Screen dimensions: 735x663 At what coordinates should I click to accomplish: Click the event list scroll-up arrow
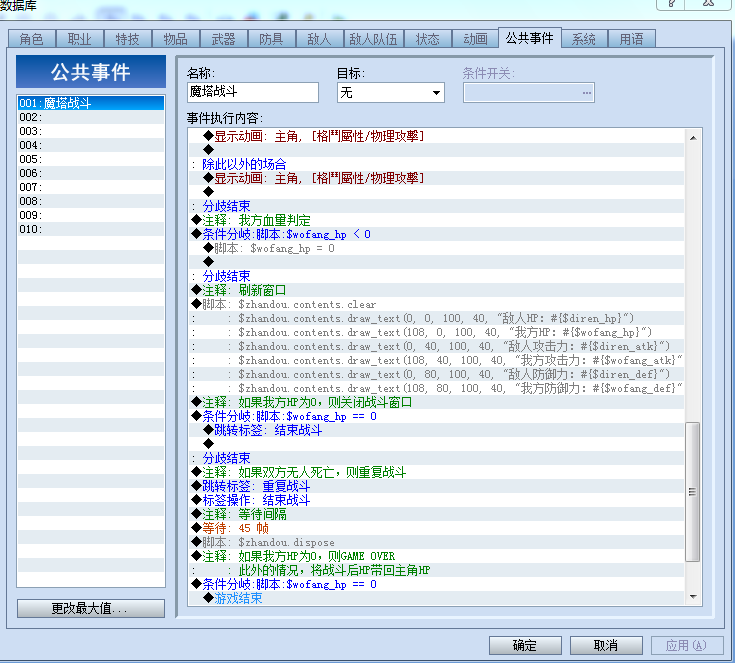[693, 138]
